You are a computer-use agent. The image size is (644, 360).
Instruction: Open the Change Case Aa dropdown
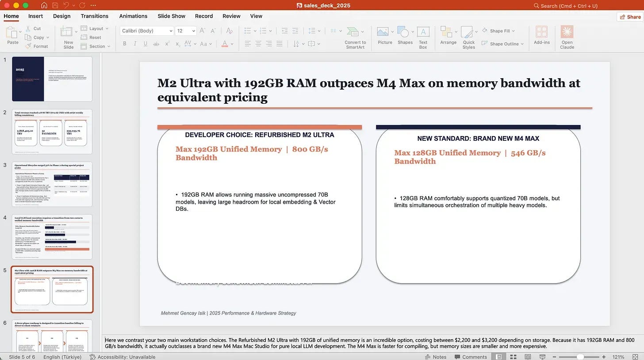click(205, 44)
